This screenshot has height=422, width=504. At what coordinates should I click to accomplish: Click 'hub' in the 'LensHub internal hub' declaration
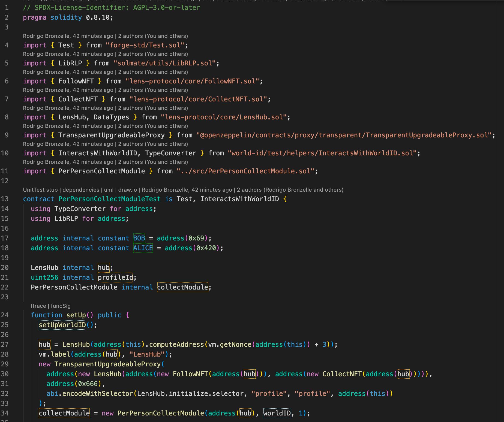pos(104,268)
